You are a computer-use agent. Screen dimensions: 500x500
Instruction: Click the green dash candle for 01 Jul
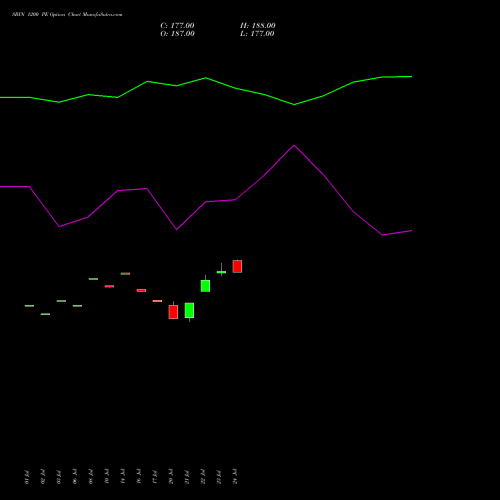click(x=29, y=306)
